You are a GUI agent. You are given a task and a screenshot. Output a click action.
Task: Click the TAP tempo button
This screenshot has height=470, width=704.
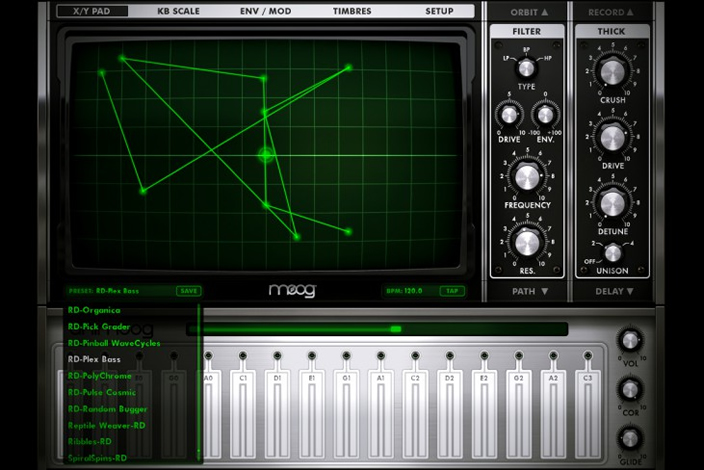[452, 291]
